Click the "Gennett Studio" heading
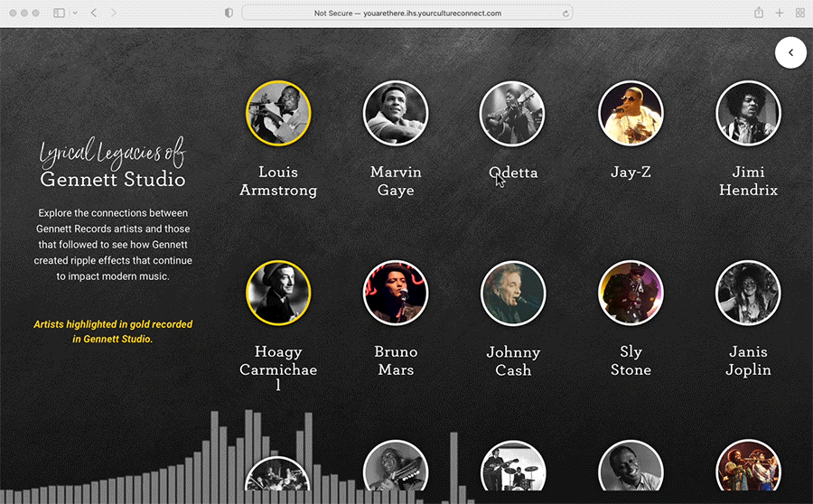813x504 pixels. 113,180
